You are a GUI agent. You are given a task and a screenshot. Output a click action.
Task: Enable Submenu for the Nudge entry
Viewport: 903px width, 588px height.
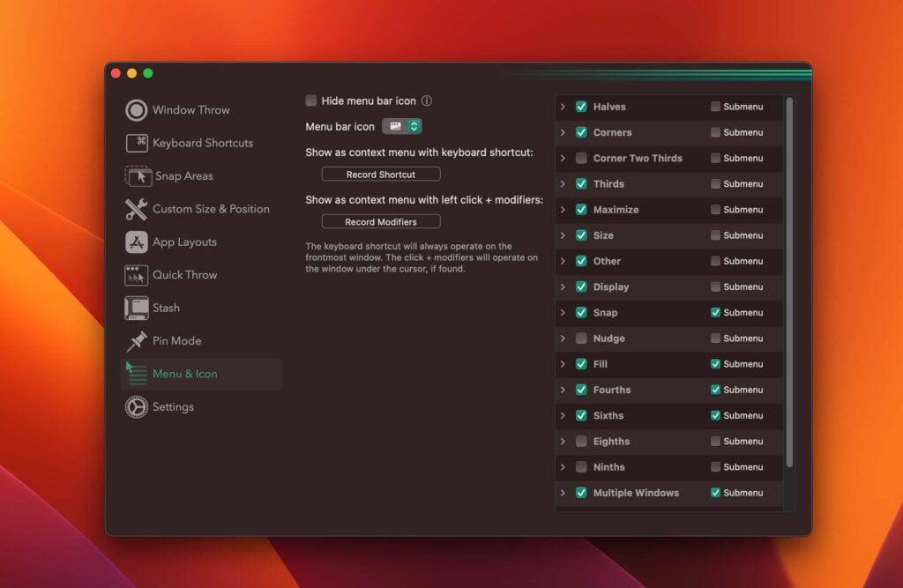[714, 338]
